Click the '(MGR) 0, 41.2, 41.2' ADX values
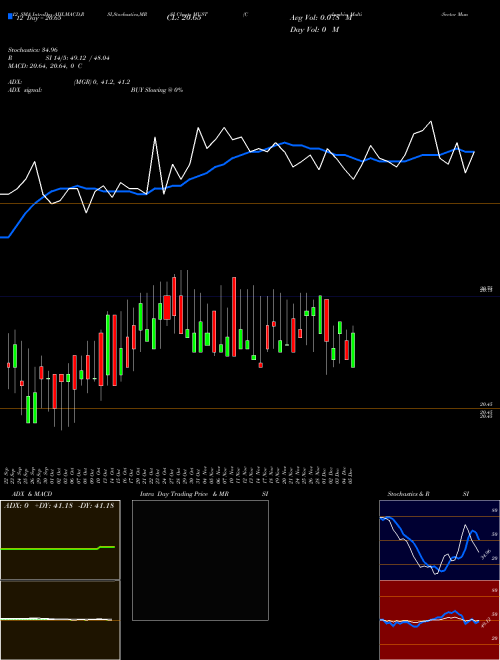500x660 pixels. (x=102, y=82)
